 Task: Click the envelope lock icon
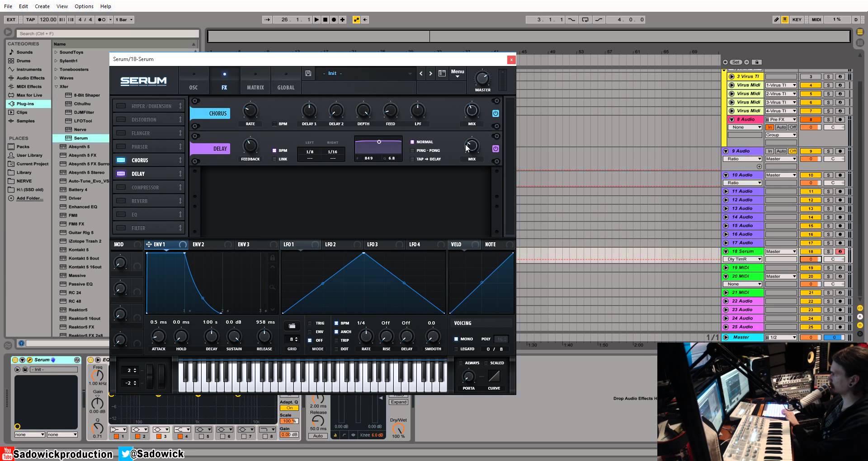(x=272, y=258)
